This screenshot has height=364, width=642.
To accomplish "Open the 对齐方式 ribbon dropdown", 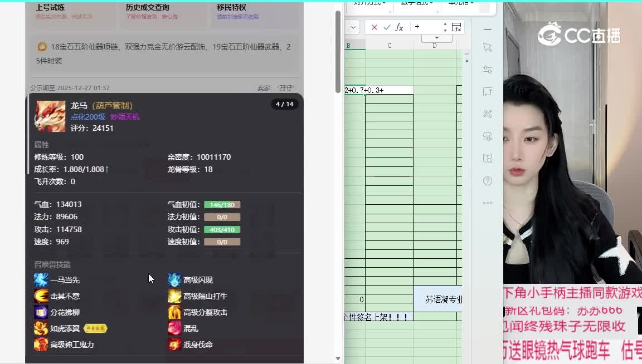I will click(369, 3).
